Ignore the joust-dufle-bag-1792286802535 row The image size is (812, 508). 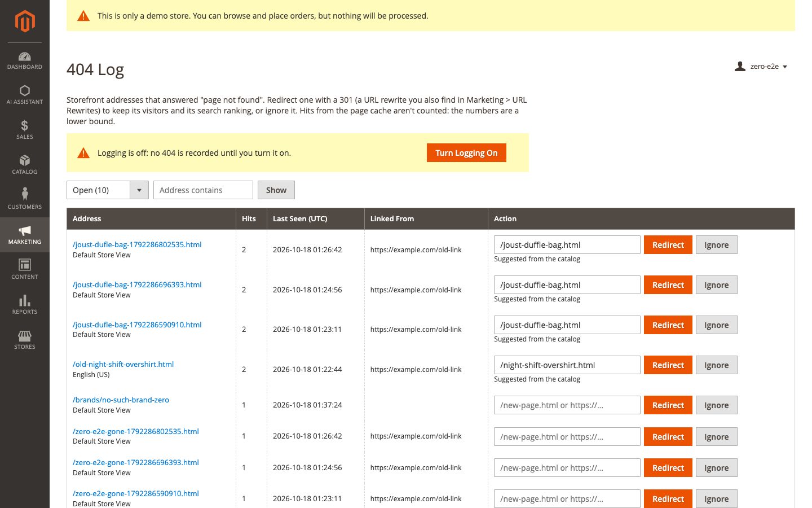tap(717, 245)
